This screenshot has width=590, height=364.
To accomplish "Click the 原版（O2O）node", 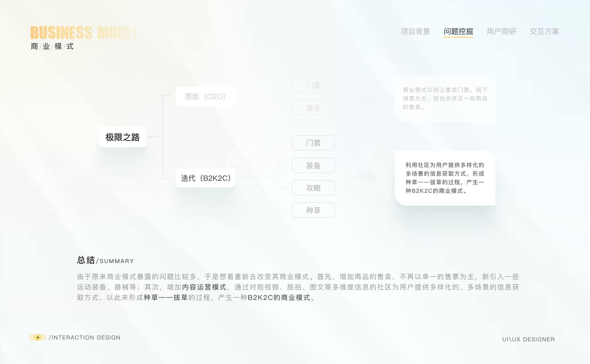I will pyautogui.click(x=205, y=96).
